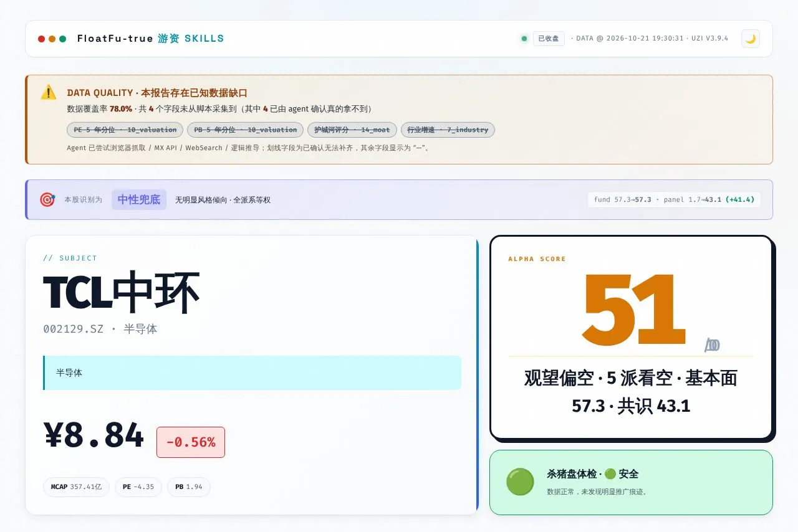The height and width of the screenshot is (532, 798).
Task: Click the -0.56% price change badge
Action: click(x=191, y=442)
